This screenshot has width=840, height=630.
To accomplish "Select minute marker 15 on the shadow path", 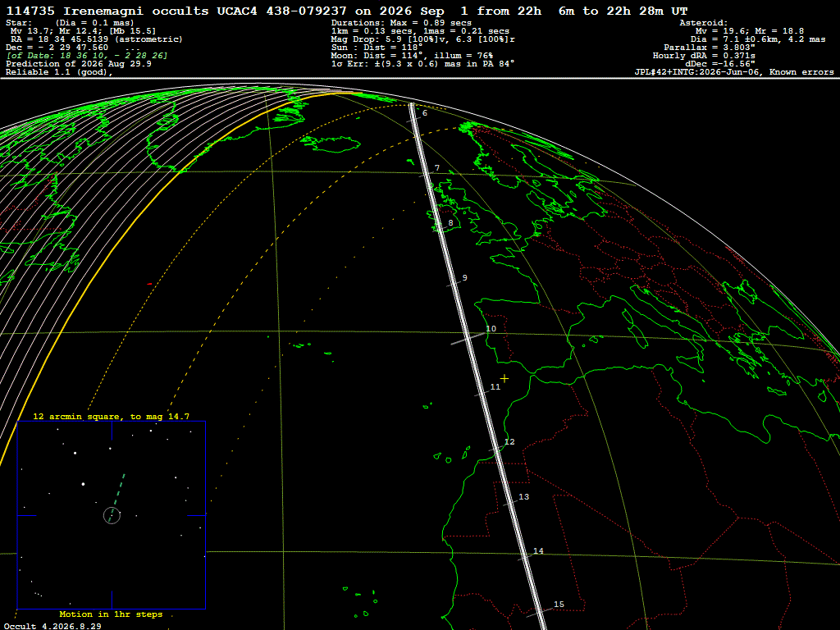I will 559,605.
